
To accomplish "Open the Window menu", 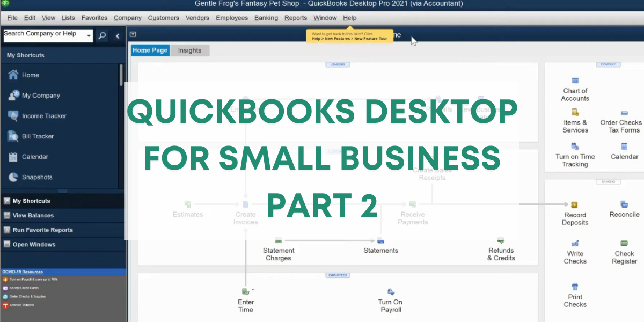I will [x=325, y=18].
